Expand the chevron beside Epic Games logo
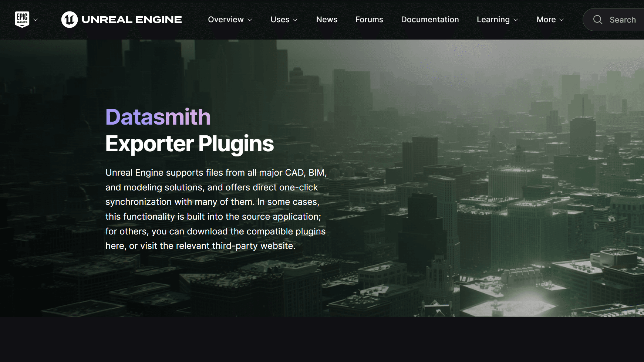The image size is (644, 362). [36, 20]
